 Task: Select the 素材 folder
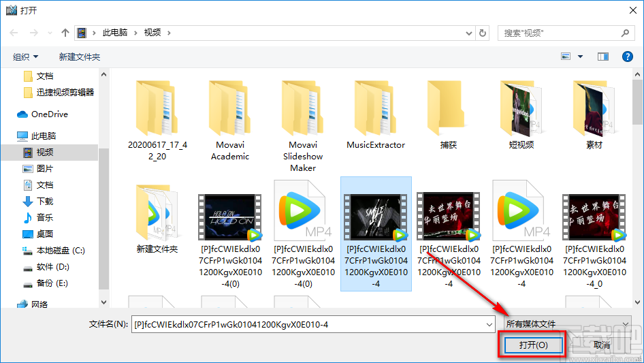(594, 115)
